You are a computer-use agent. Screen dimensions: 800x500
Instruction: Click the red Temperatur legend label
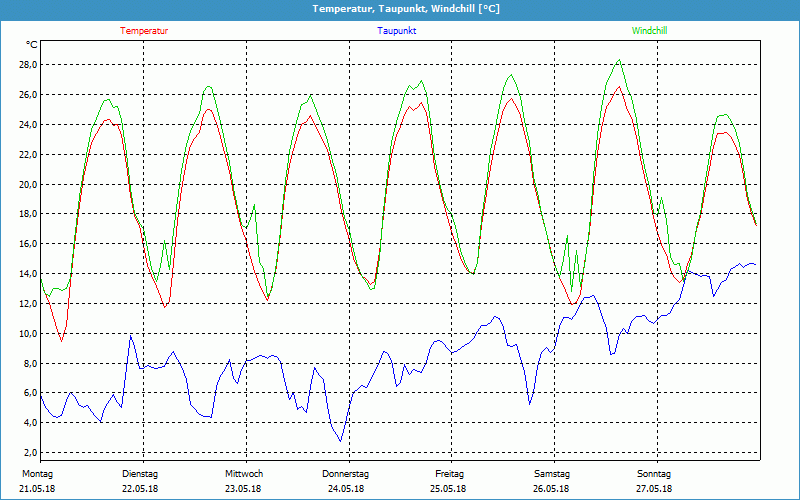tap(144, 31)
